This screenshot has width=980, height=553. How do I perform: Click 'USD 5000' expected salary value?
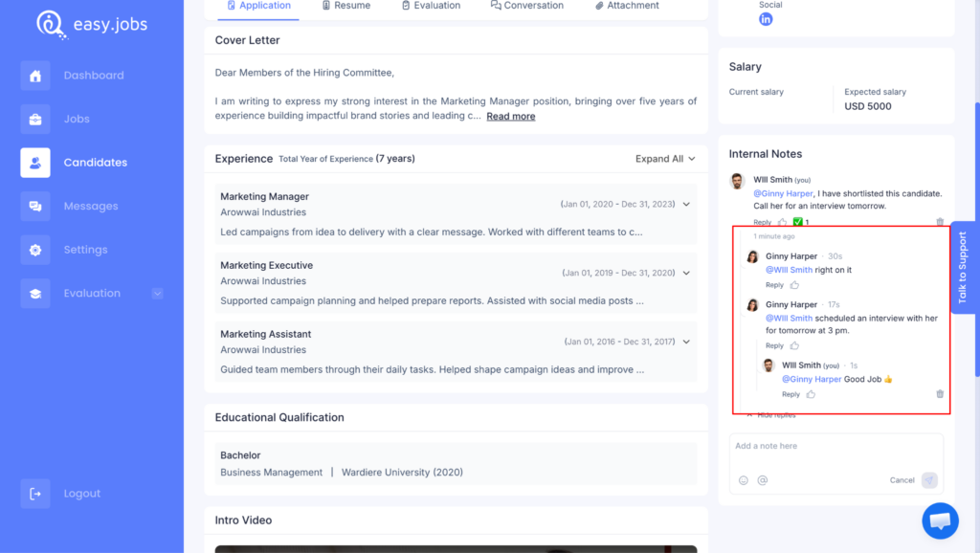867,106
